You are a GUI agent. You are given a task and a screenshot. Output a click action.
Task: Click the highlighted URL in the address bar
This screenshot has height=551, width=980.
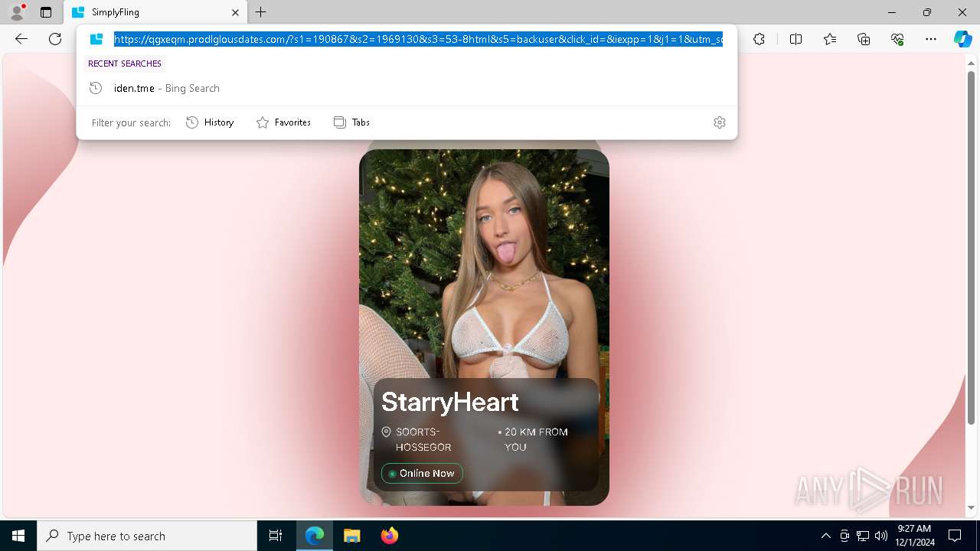click(x=418, y=39)
